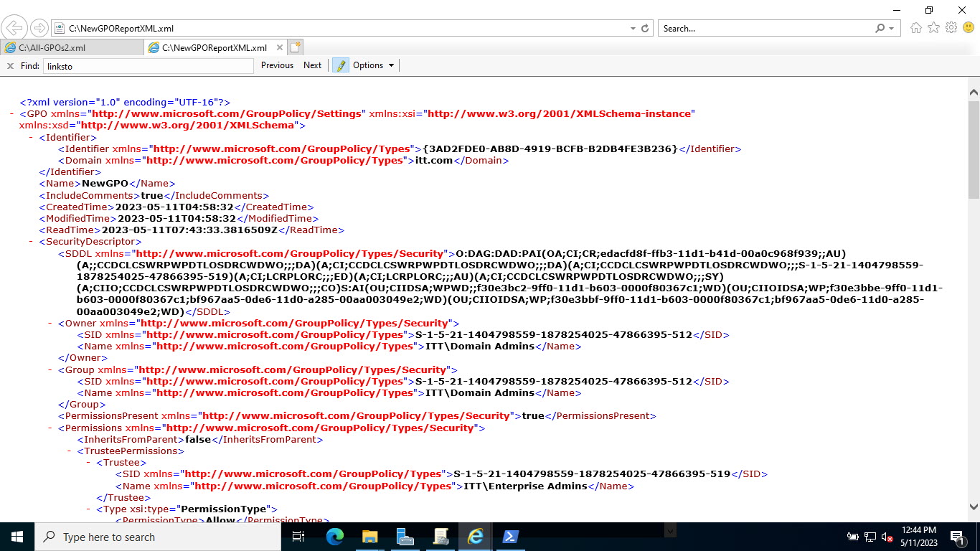Screen dimensions: 980x551
Task: Open a new browser tab
Action: (x=296, y=46)
